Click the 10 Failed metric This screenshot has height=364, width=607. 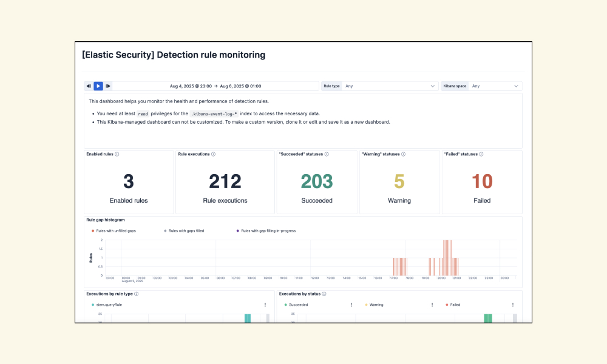pyautogui.click(x=482, y=181)
